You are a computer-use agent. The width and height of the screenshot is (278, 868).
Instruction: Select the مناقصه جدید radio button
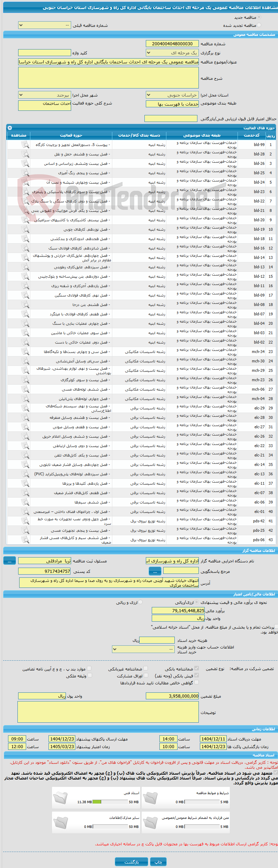(x=259, y=17)
